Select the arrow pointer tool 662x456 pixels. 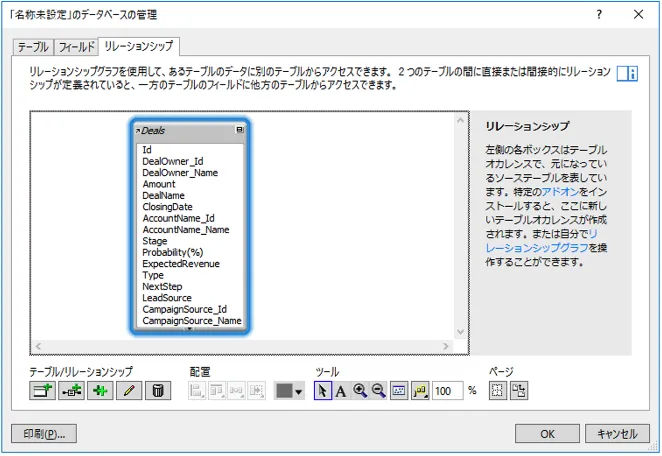coord(323,391)
